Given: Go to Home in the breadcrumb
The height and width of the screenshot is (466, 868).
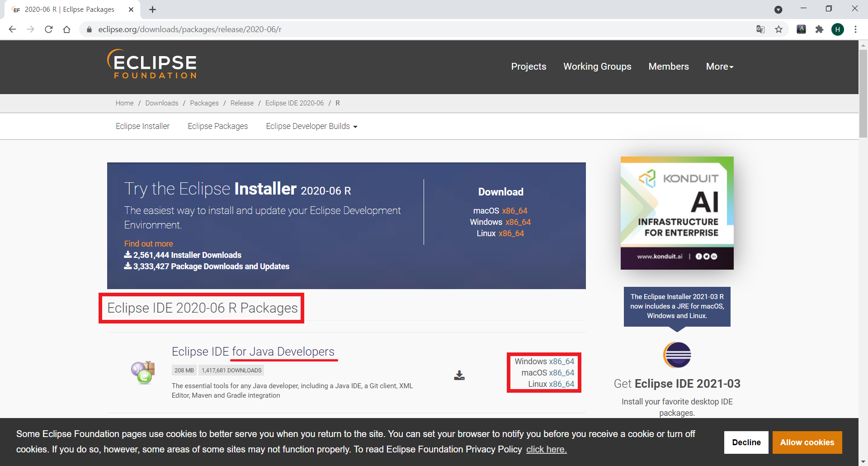Looking at the screenshot, I should 124,103.
